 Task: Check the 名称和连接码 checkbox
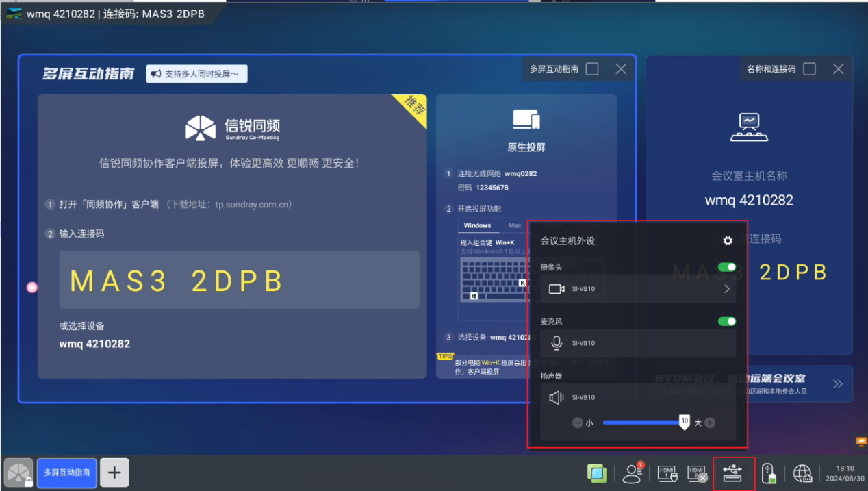[x=809, y=68]
